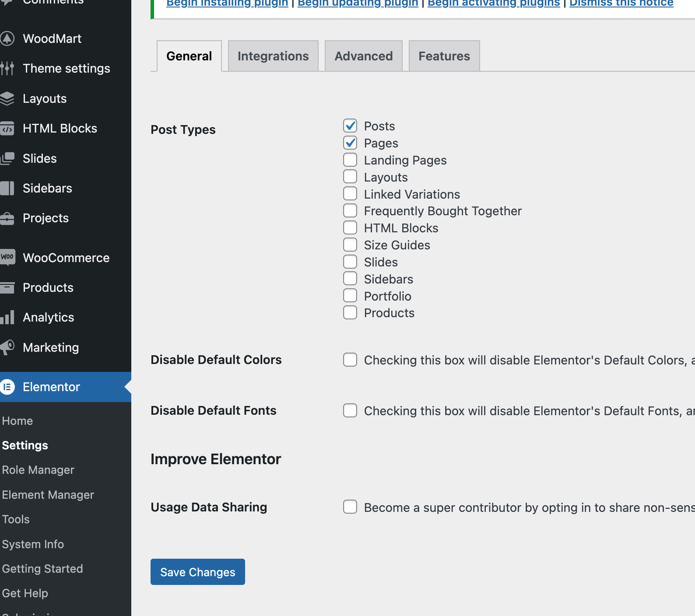
Task: Tick Disable Default Fonts checkbox
Action: click(350, 410)
